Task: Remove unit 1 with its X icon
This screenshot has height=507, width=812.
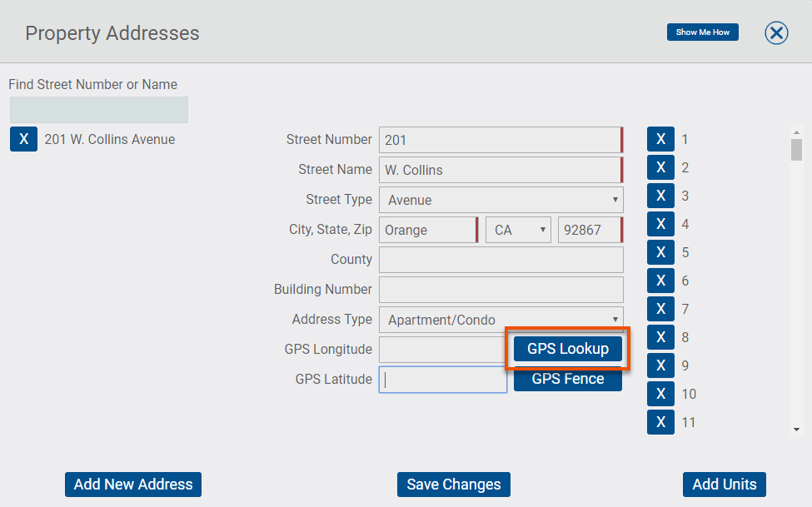Action: click(x=660, y=139)
